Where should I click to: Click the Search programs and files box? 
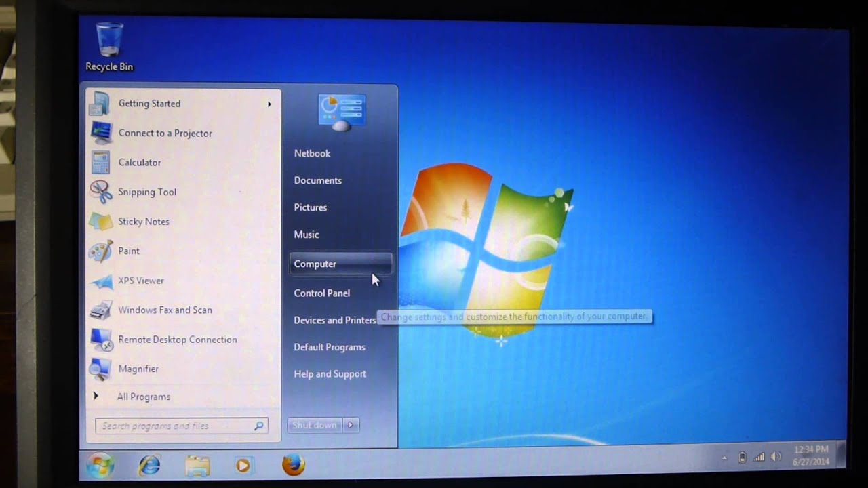tap(182, 426)
